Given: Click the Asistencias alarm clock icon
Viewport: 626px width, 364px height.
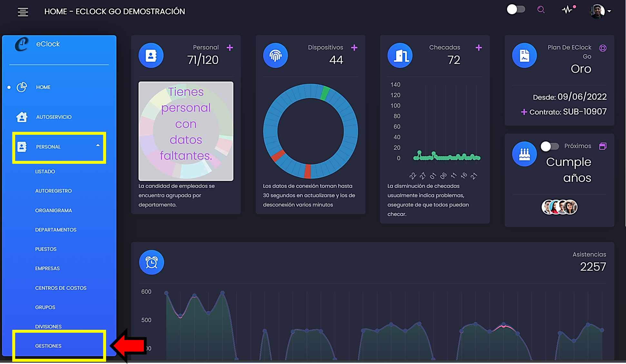Looking at the screenshot, I should click(x=152, y=262).
